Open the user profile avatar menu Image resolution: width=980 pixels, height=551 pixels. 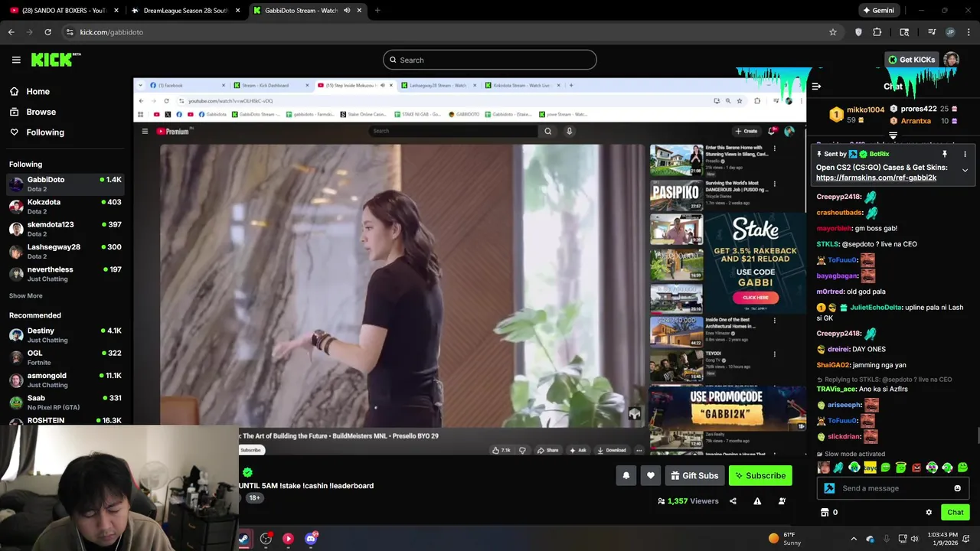(x=951, y=60)
